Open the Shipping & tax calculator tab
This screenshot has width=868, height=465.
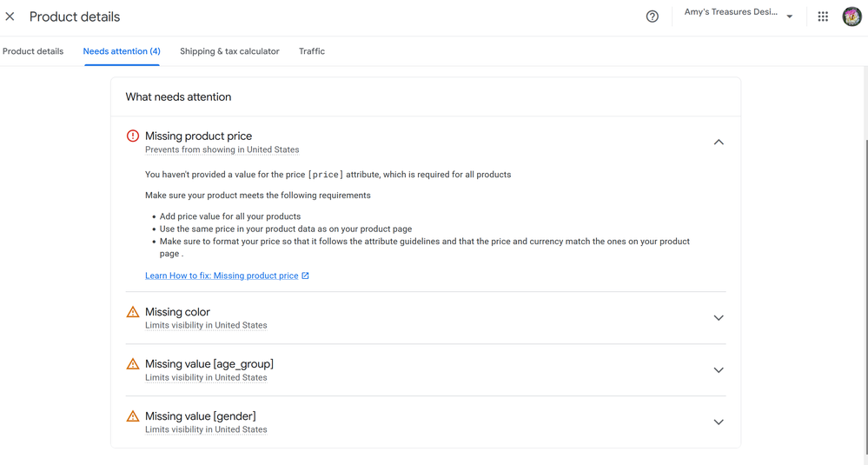coord(229,51)
